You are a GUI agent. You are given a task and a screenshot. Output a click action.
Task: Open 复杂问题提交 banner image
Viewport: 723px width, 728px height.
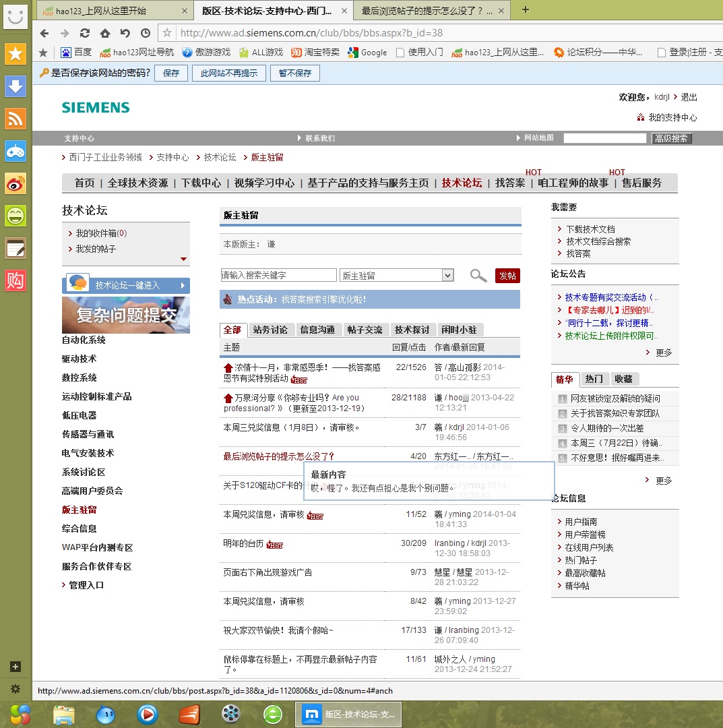point(126,315)
